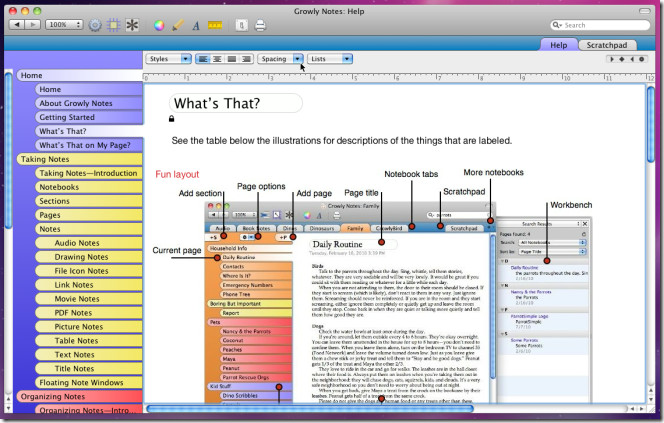The width and height of the screenshot is (664, 423).
Task: Align text left
Action: [x=203, y=59]
